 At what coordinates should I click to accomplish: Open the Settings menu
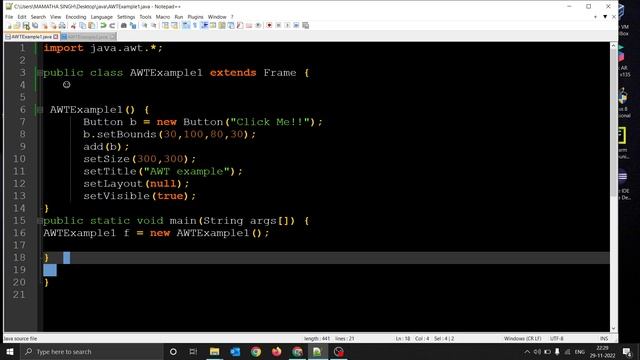126,17
